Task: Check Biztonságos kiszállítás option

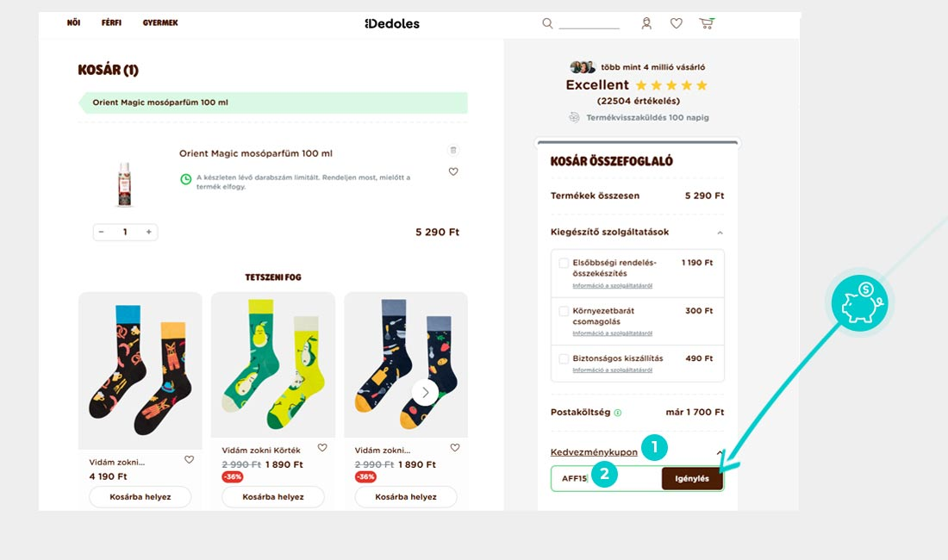Action: [x=564, y=359]
